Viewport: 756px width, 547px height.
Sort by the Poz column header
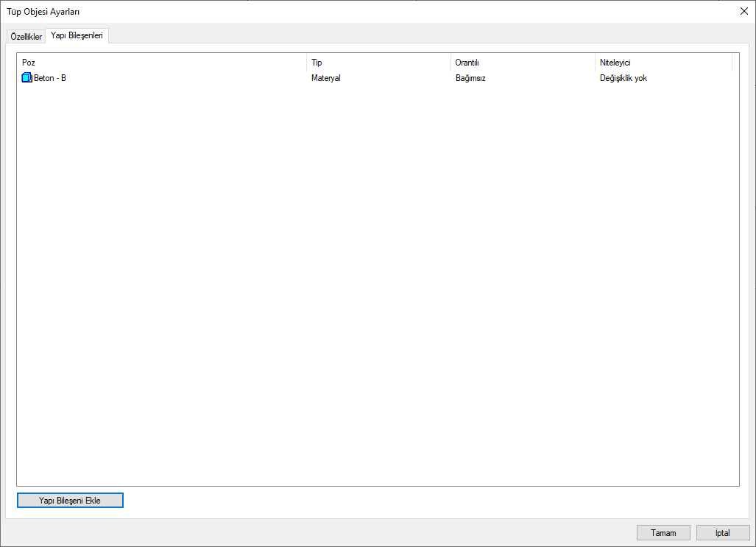pos(161,63)
